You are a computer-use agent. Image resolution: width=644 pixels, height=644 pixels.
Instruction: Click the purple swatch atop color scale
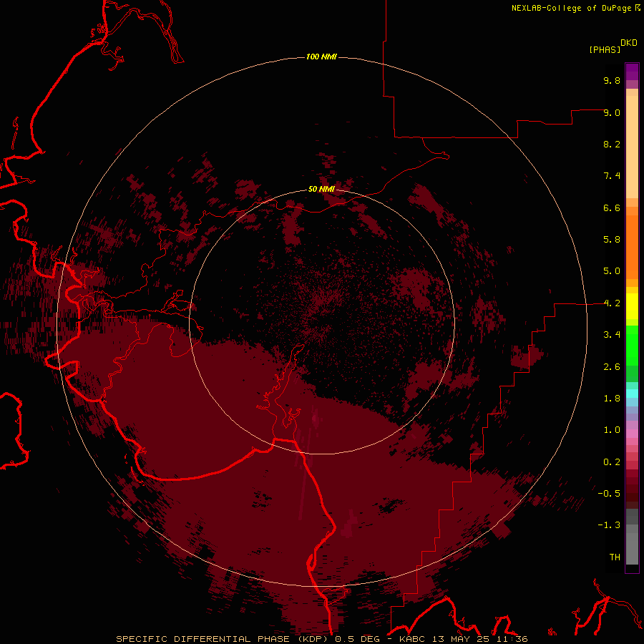pyautogui.click(x=632, y=72)
